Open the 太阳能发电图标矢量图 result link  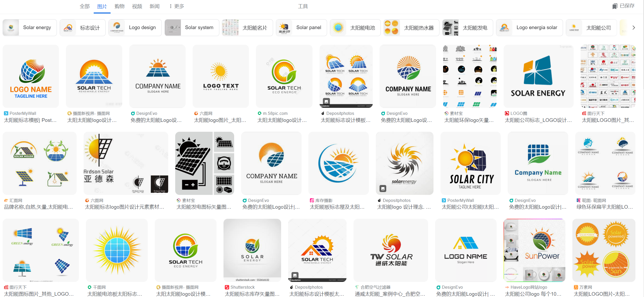tap(204, 207)
